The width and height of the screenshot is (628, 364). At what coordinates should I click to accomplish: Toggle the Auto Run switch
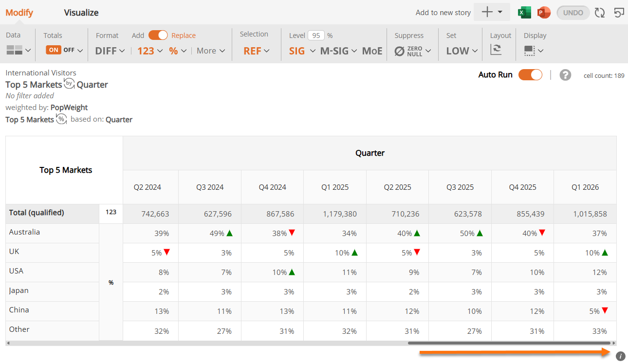coord(530,75)
